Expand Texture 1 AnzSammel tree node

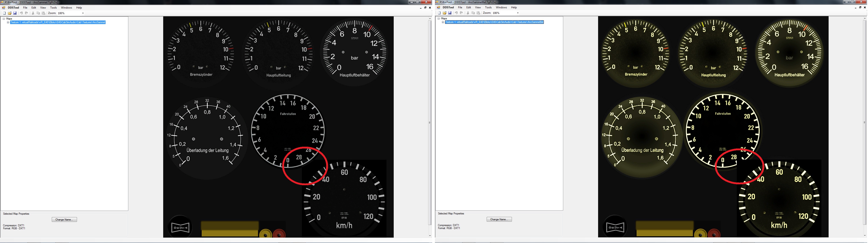[x=8, y=22]
